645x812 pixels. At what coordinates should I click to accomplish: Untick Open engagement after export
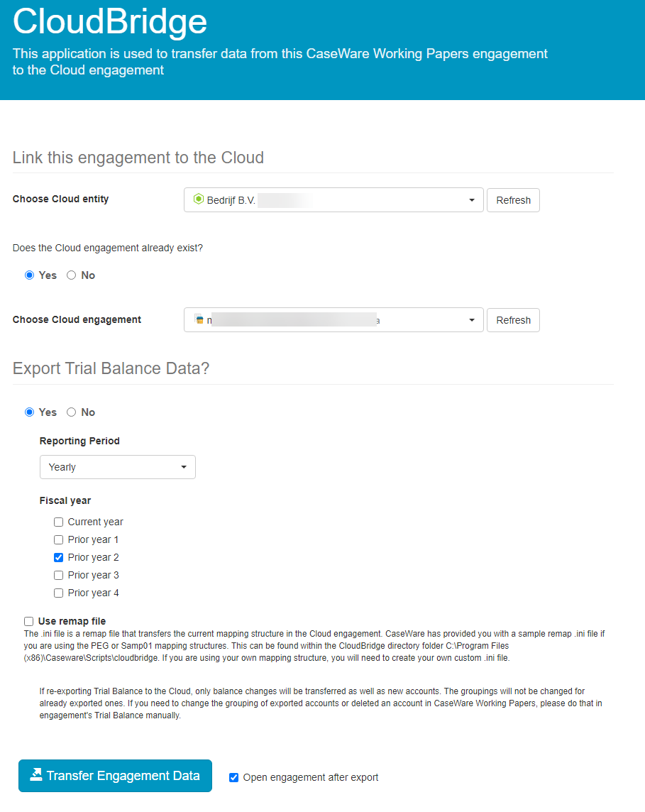234,777
